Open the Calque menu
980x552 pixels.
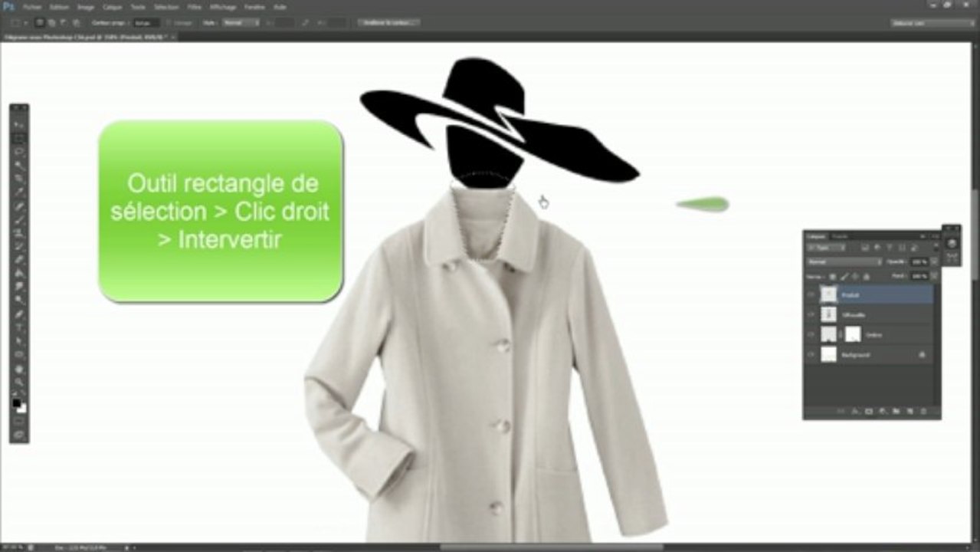pos(112,7)
